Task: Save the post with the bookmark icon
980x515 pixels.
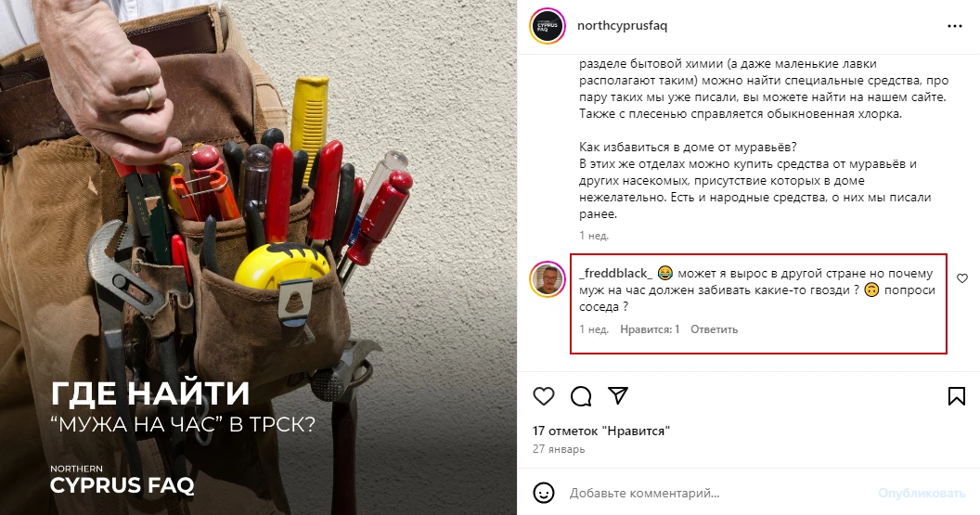Action: point(956,396)
